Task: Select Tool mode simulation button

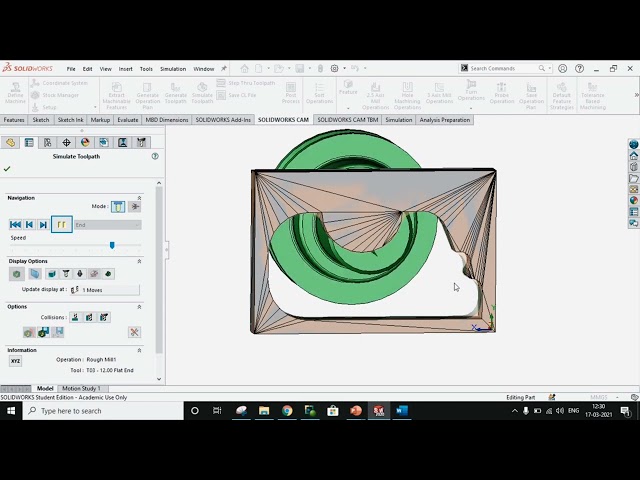Action: pyautogui.click(x=118, y=207)
